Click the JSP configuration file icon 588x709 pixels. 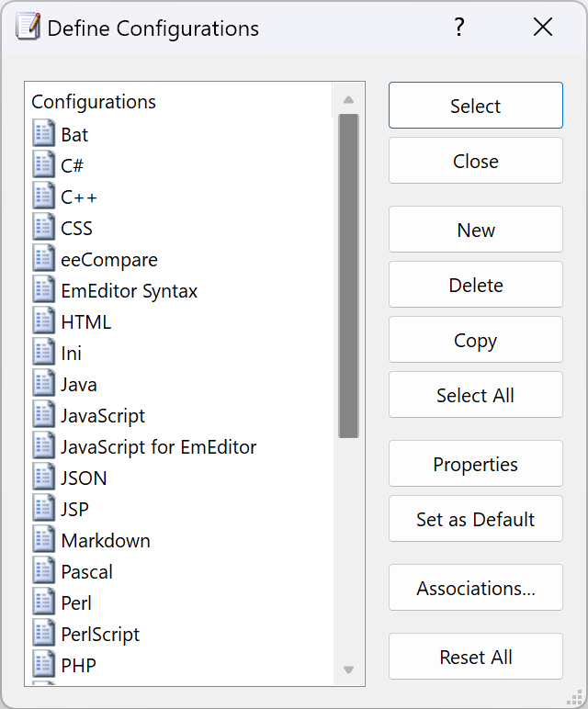click(x=43, y=508)
